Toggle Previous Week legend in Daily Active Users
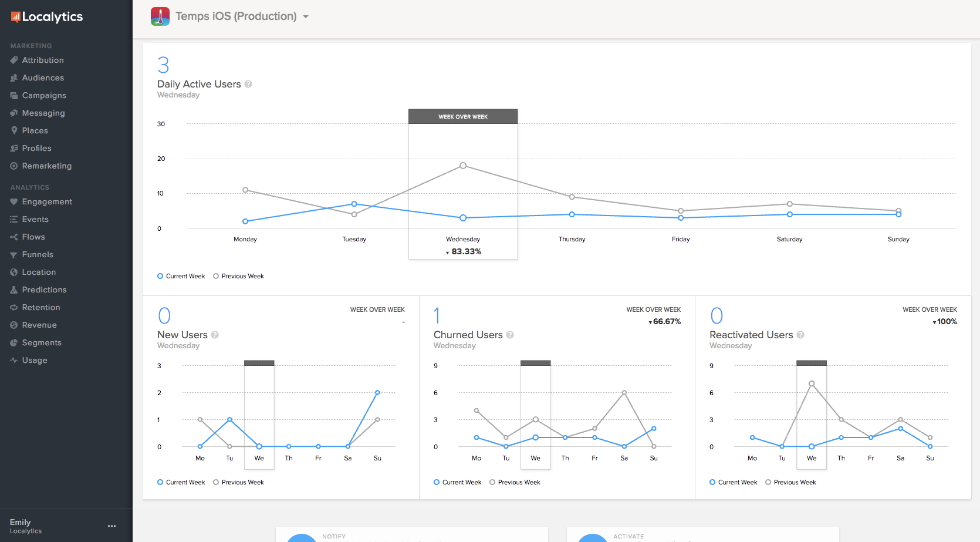The width and height of the screenshot is (980, 542). [238, 276]
